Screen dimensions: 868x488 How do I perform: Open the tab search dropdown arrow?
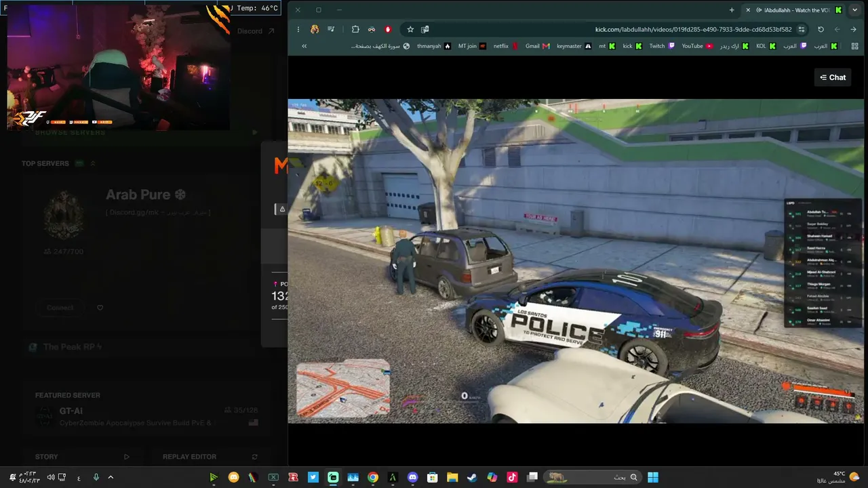click(x=854, y=10)
